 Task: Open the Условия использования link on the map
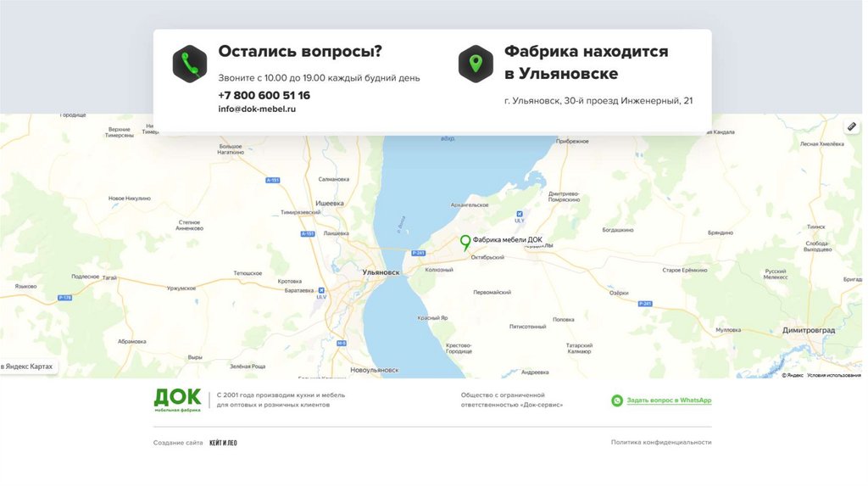click(834, 375)
